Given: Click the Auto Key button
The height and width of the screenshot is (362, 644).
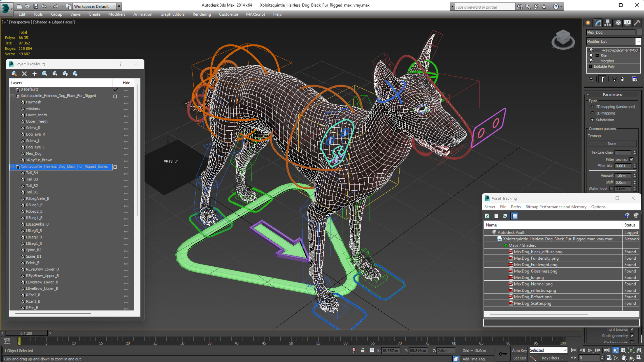Looking at the screenshot, I should 519,350.
